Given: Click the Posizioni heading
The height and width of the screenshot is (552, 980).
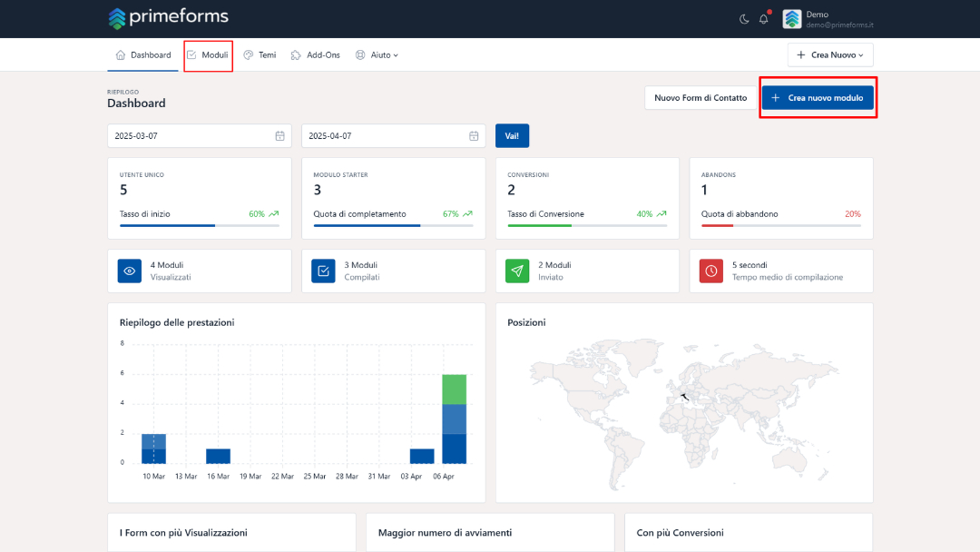Looking at the screenshot, I should click(x=526, y=322).
